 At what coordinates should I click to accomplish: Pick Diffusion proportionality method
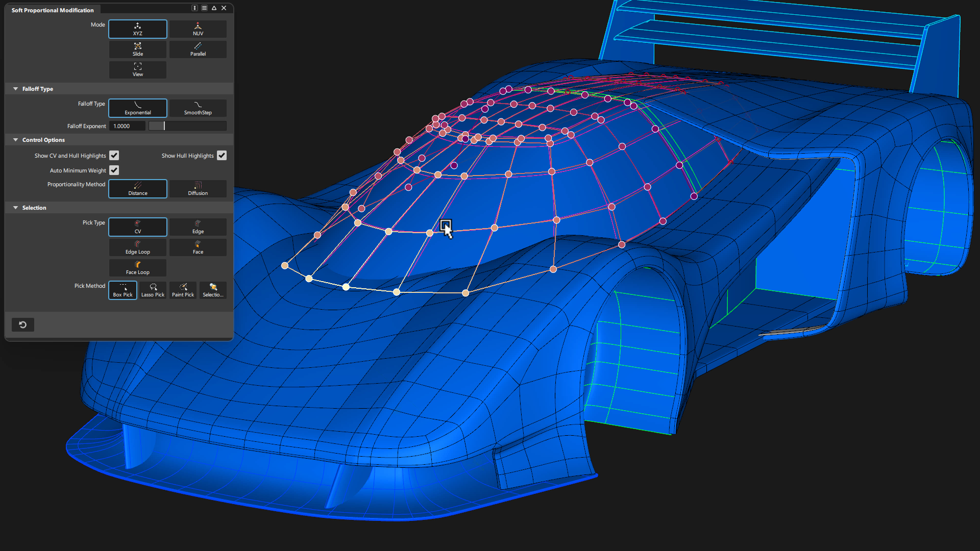point(198,189)
